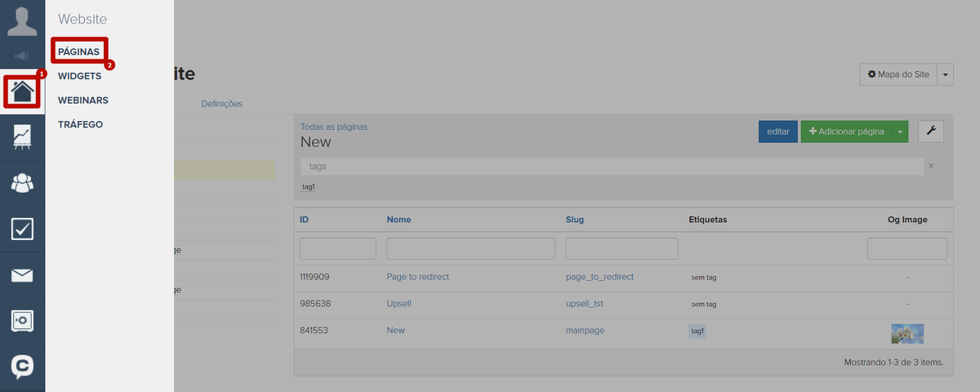
Task: Click the wrench tools button
Action: pos(931,131)
